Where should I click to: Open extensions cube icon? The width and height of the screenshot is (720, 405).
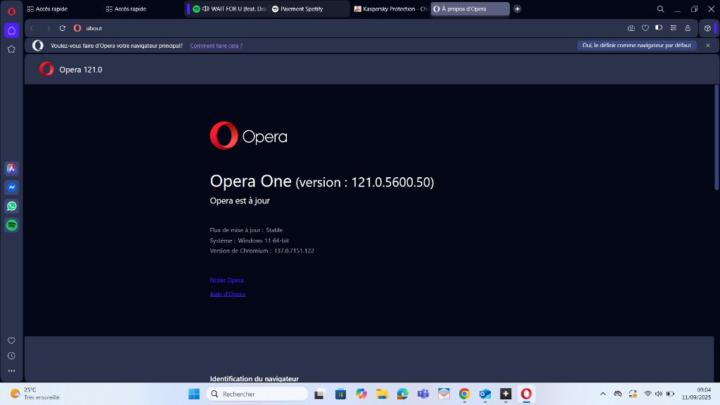click(707, 28)
